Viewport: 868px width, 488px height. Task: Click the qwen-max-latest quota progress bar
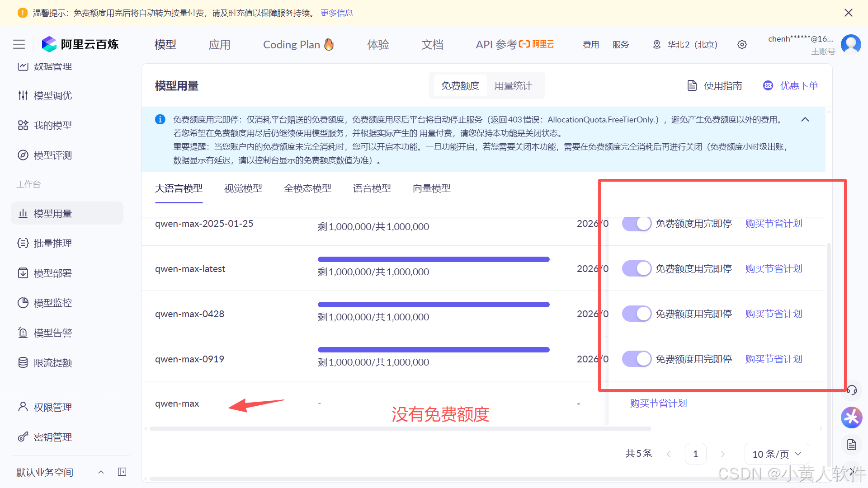433,259
